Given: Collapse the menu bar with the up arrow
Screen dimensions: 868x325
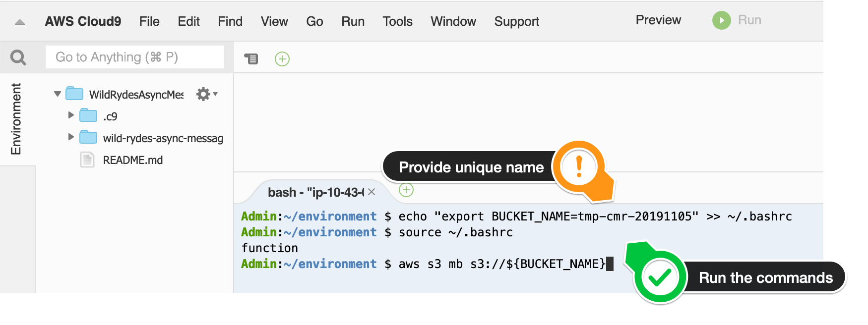Looking at the screenshot, I should [20, 22].
